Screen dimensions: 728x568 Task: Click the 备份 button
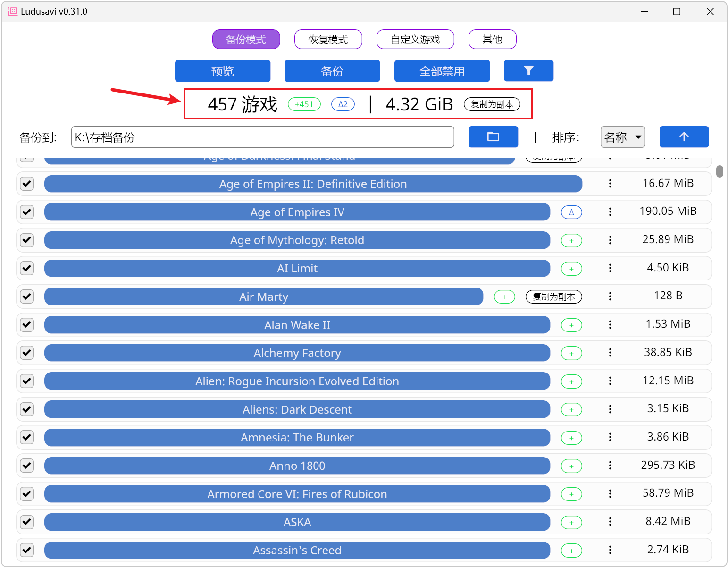332,71
